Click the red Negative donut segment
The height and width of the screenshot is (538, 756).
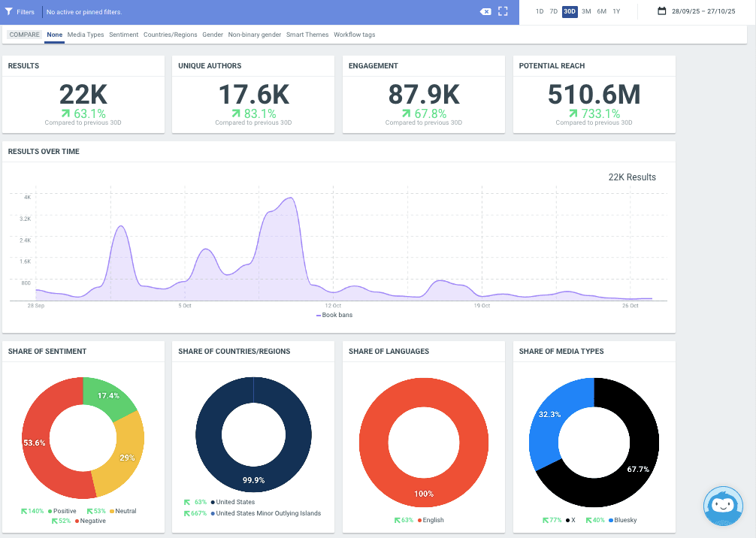click(x=45, y=451)
